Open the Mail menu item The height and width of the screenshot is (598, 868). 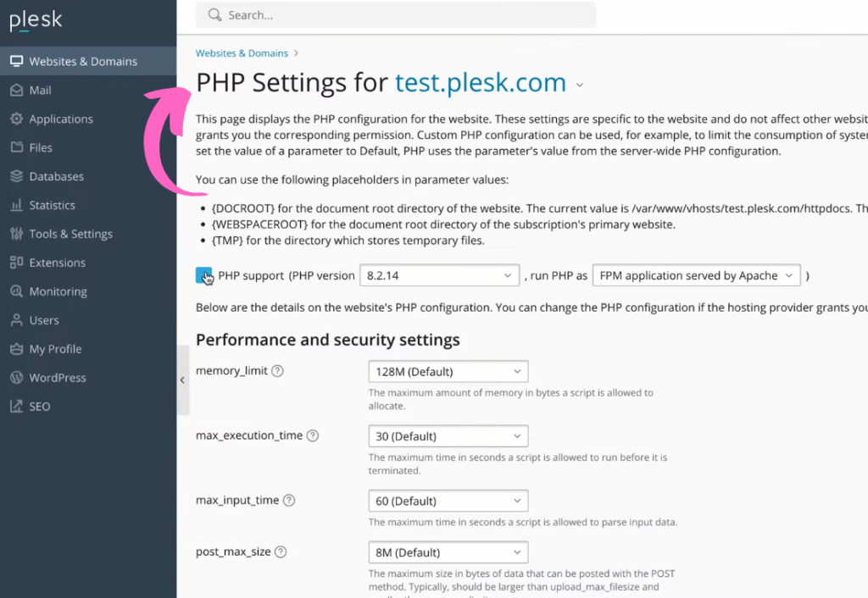(x=88, y=90)
